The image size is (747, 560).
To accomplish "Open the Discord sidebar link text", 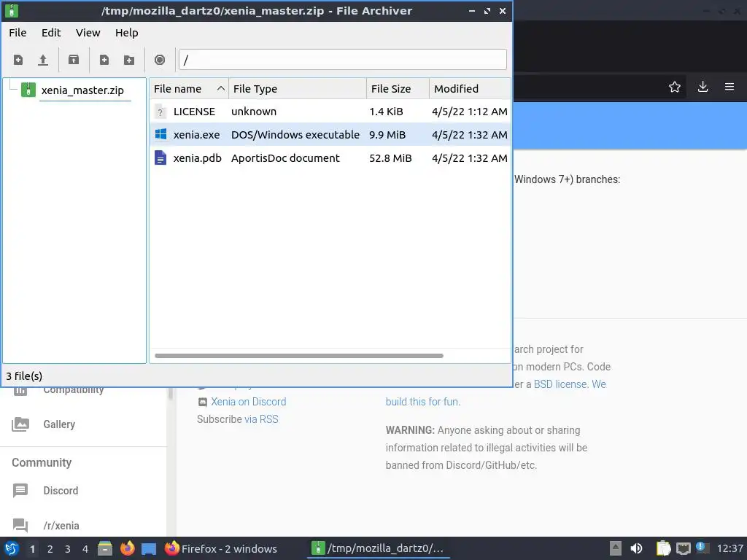I will coord(61,491).
